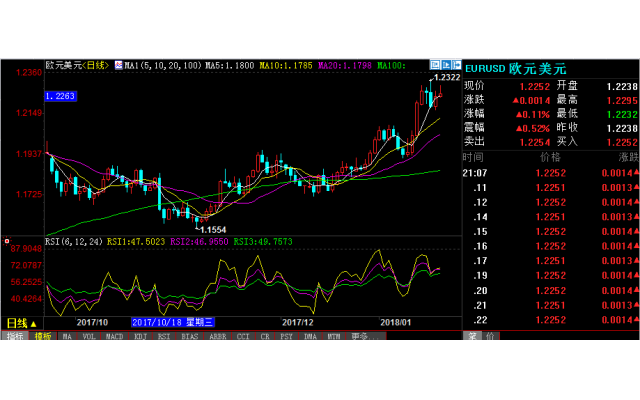Open the 日线 period selector
The image size is (640, 400).
[22, 324]
